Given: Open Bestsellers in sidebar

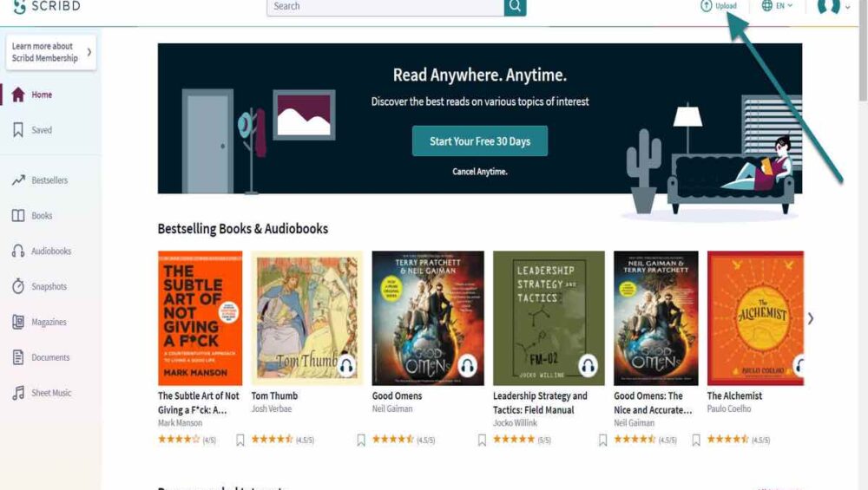Looking at the screenshot, I should point(49,180).
